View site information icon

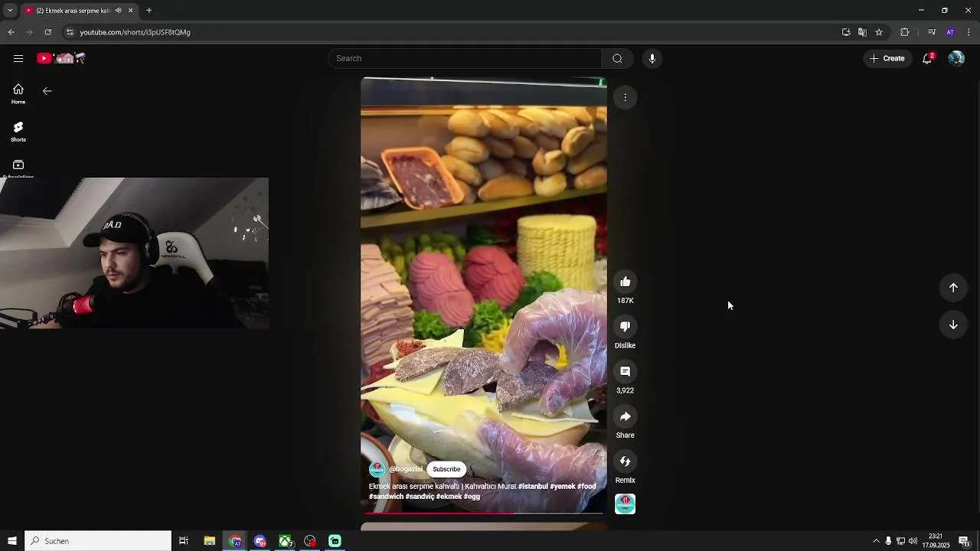[x=70, y=32]
